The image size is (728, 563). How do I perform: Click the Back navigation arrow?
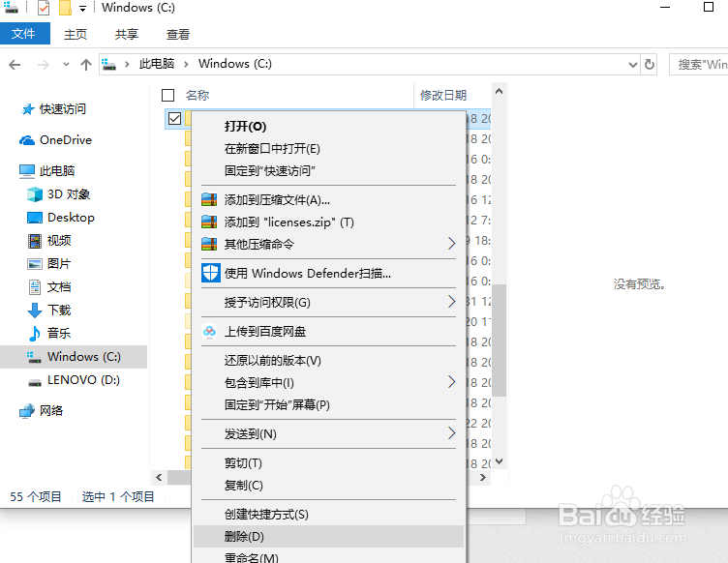(15, 65)
